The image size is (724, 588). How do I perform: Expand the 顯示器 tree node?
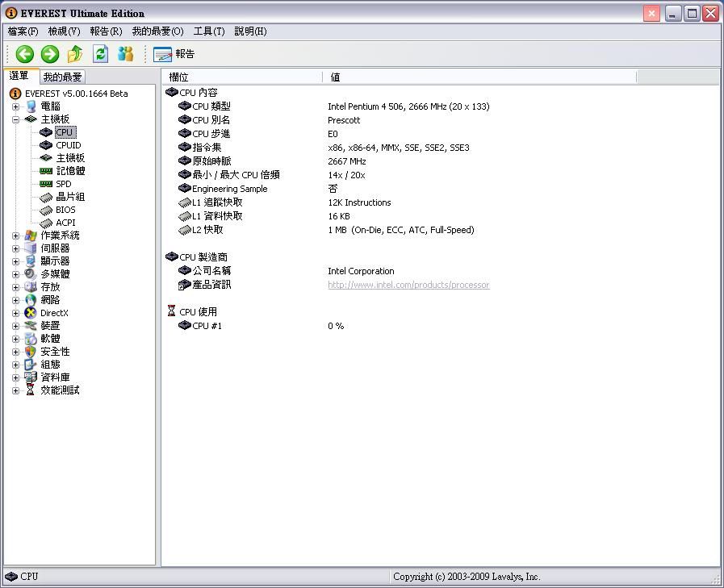coord(15,261)
